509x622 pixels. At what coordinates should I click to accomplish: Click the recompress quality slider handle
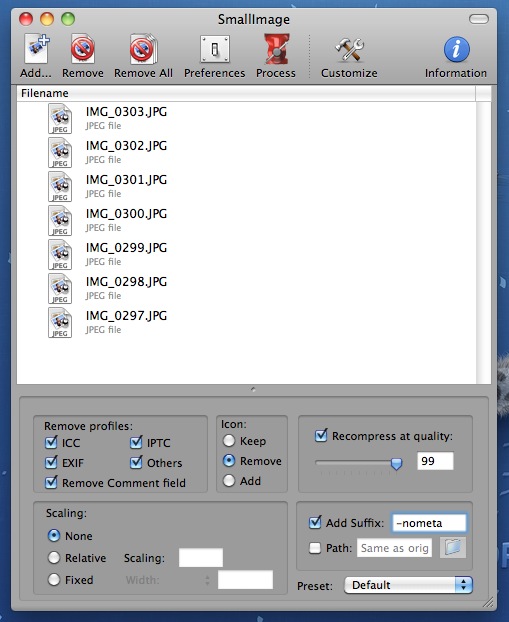click(396, 463)
